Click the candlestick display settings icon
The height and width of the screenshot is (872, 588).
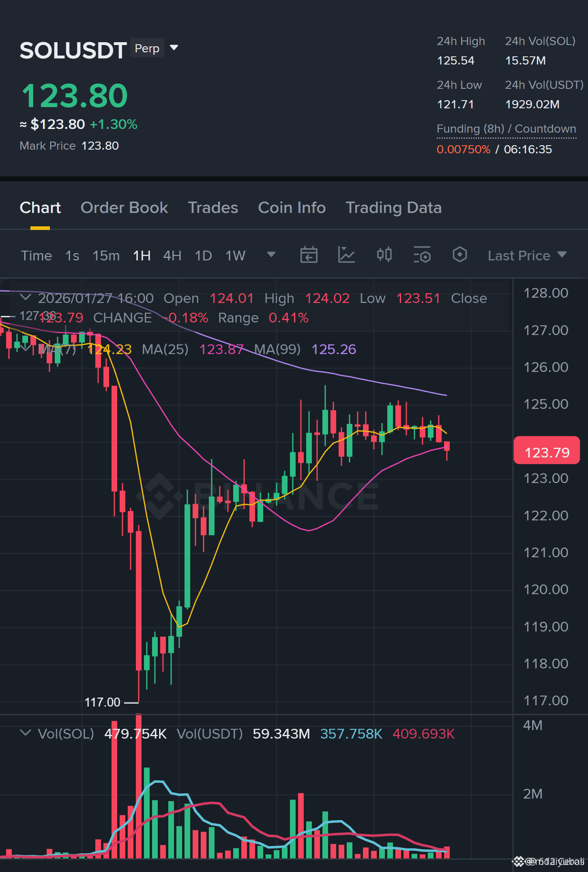pos(384,255)
